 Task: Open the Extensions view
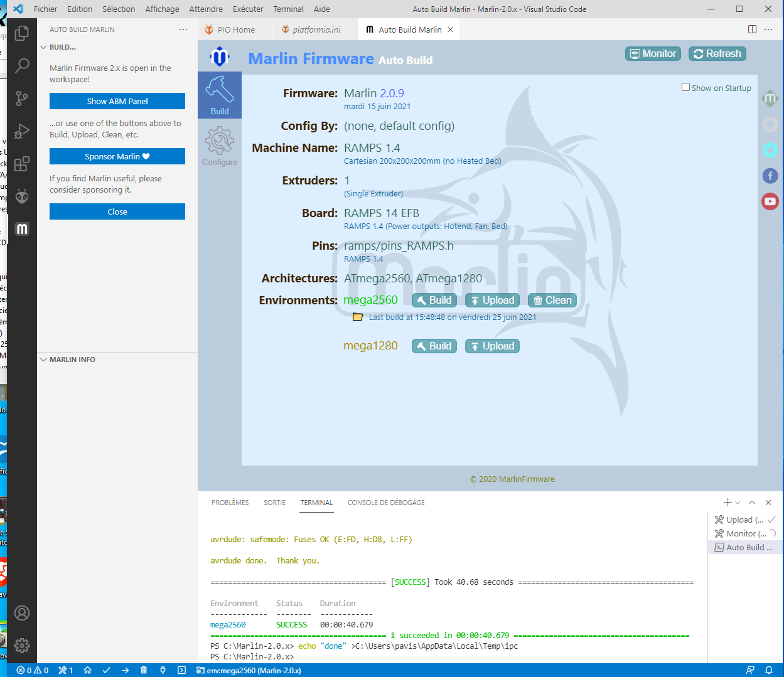pos(22,164)
